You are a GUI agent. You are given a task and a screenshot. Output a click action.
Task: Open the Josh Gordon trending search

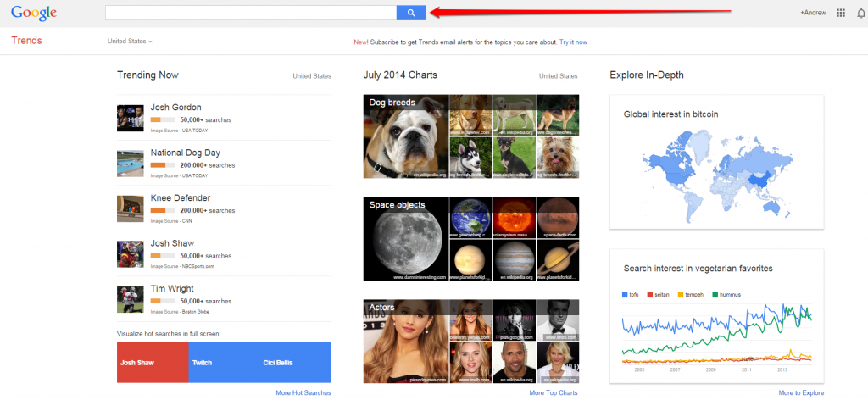coord(175,108)
